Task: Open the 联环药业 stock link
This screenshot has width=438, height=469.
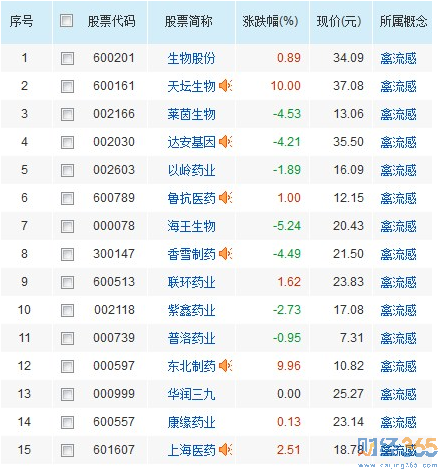Action: click(191, 282)
